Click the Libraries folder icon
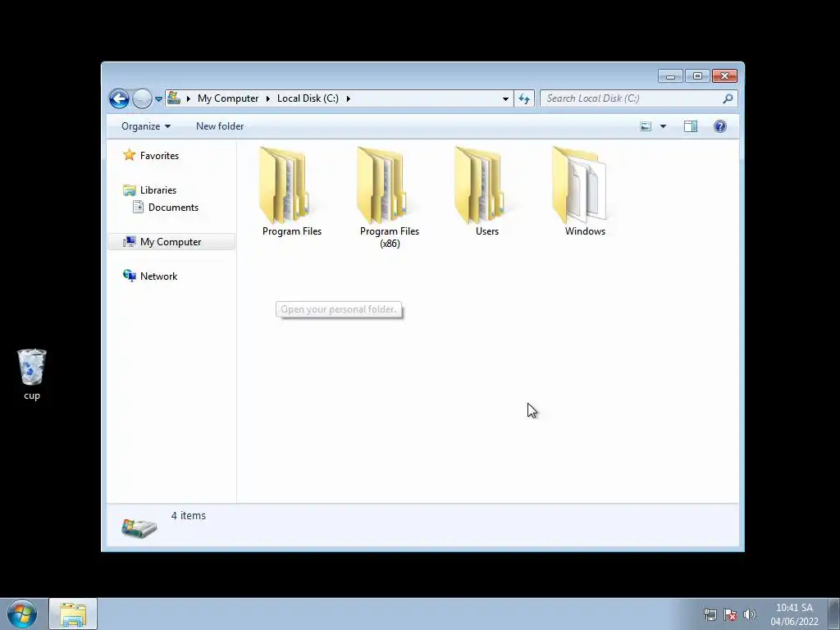This screenshot has height=630, width=840. [129, 190]
